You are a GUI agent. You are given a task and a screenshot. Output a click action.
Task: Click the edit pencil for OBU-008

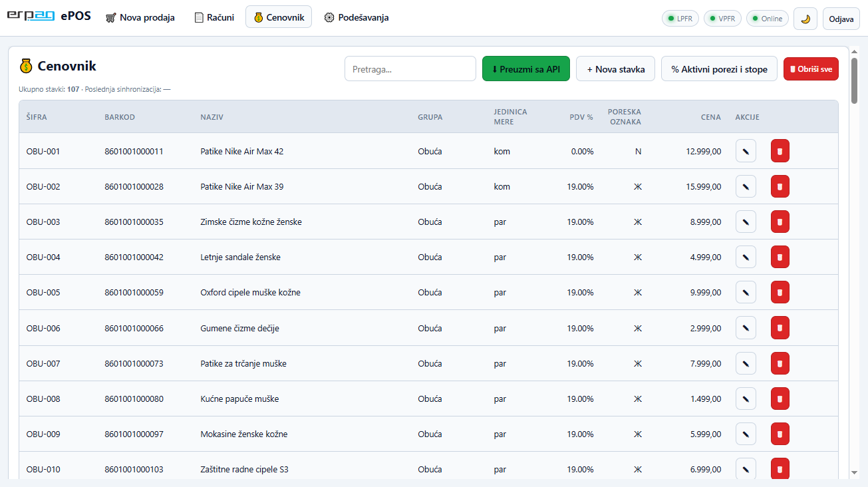click(746, 399)
